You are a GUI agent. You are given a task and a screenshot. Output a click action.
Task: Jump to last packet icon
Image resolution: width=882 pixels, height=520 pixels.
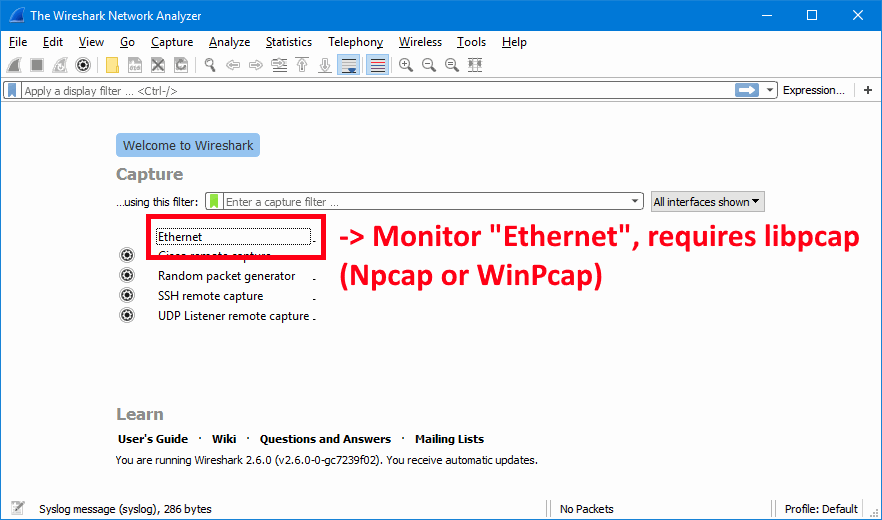[x=325, y=65]
